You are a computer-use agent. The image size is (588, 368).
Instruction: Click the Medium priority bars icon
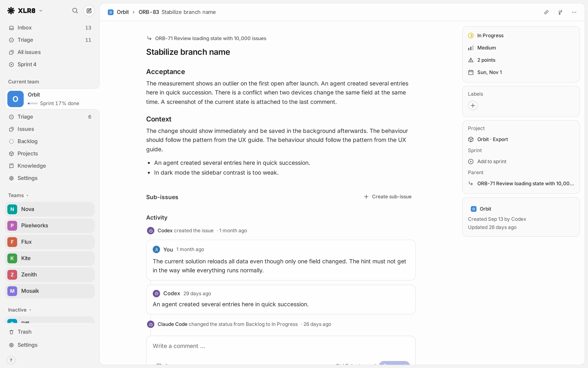pos(471,48)
